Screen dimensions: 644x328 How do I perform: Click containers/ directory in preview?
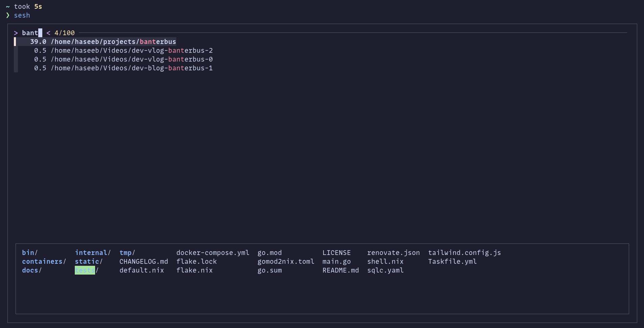(x=44, y=261)
